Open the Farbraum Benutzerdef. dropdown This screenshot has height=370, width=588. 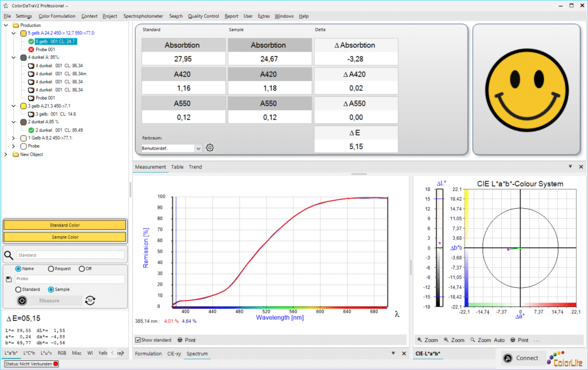[198, 149]
